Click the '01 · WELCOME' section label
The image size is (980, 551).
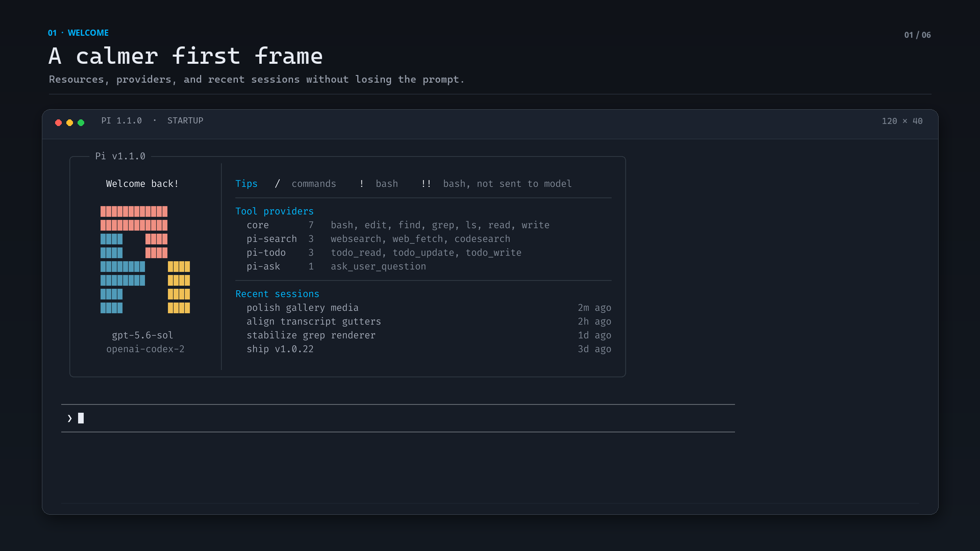click(78, 33)
